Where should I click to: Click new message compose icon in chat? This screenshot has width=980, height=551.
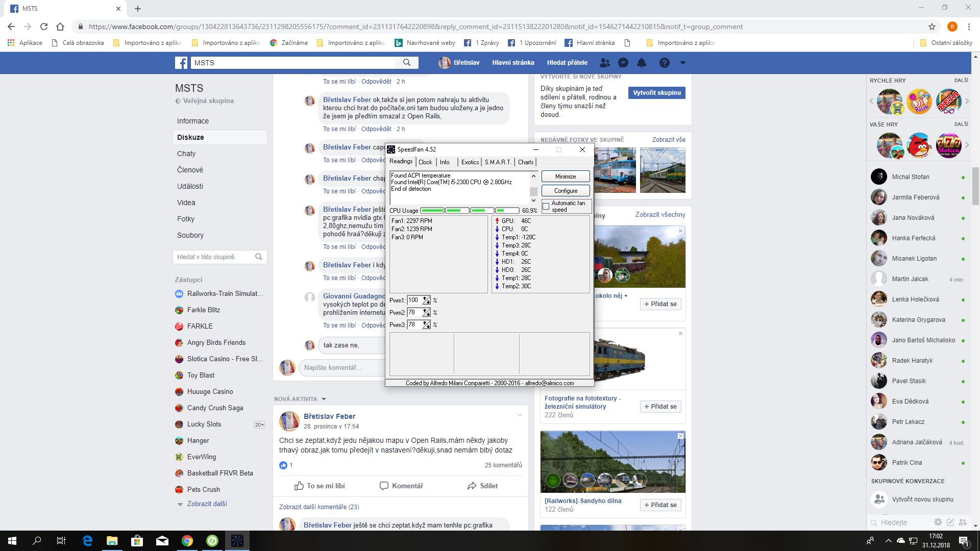950,522
